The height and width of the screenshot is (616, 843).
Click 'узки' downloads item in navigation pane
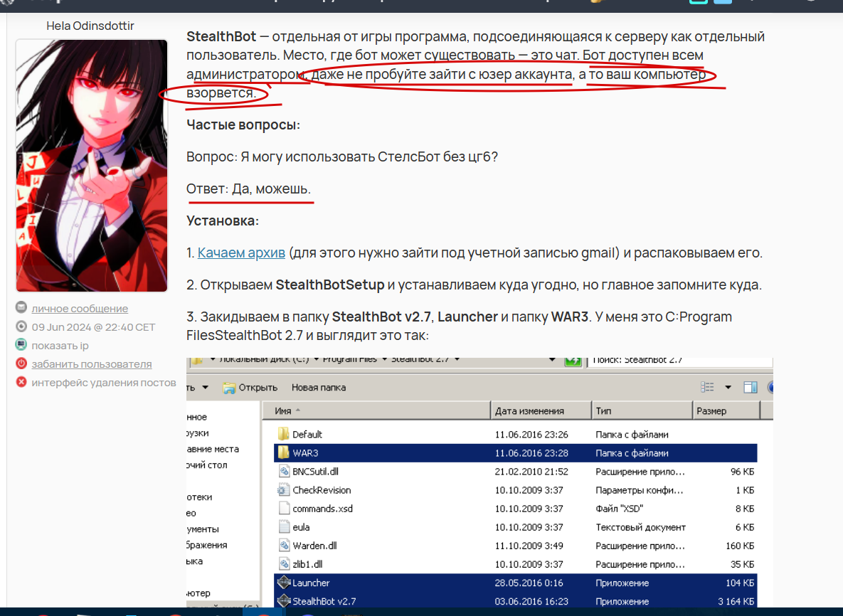coord(198,432)
